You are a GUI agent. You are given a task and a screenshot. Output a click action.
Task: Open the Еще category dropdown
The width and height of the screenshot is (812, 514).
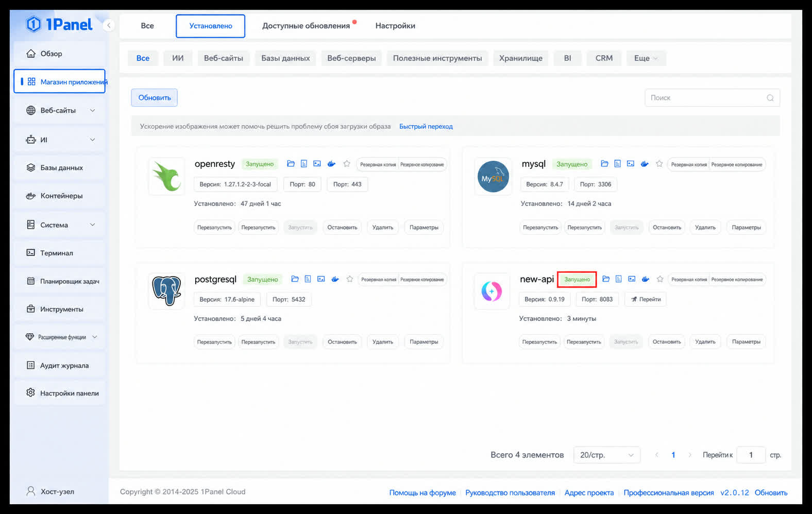pos(646,58)
